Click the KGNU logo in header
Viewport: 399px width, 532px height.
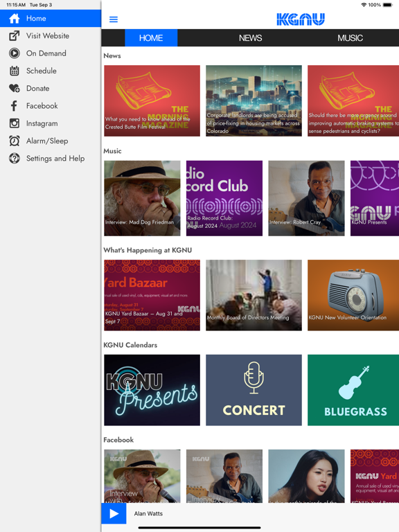click(x=301, y=19)
